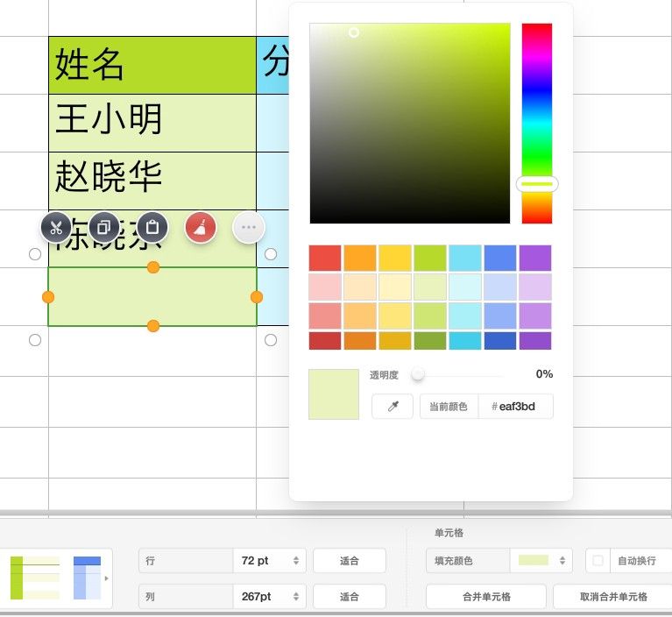Screen dimensions: 672x617
Task: Select the red swatch in top row
Action: coord(325,258)
